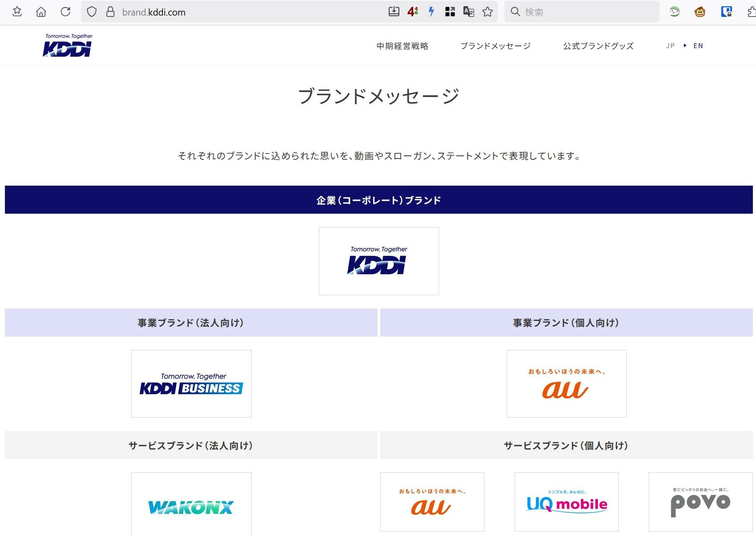
Task: Open the 中期経営戦略 menu item
Action: (x=402, y=46)
